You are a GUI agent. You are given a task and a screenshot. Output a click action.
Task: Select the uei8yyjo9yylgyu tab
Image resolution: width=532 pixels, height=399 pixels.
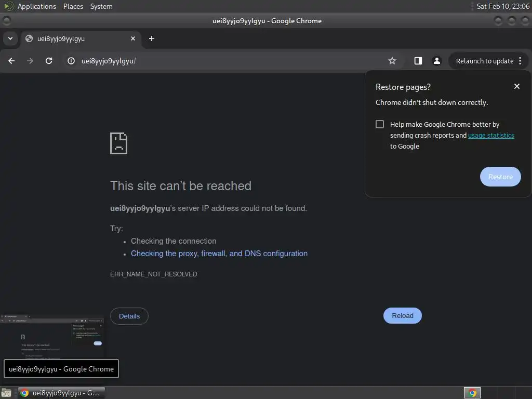81,38
